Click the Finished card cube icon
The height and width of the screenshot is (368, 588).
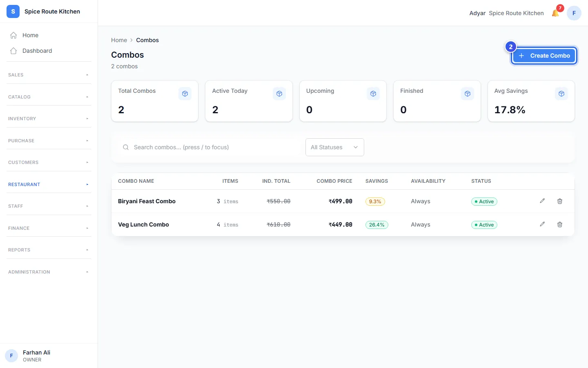click(x=468, y=94)
